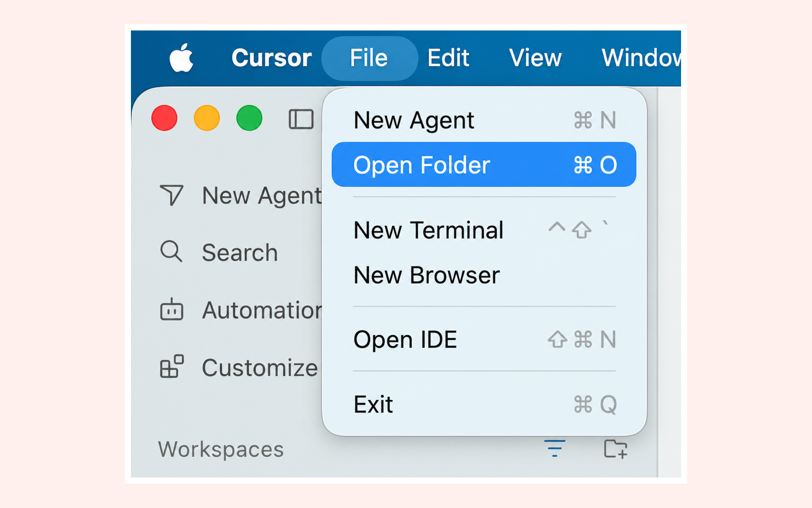Open the Edit menu
Screen dimensions: 812x508
pos(448,58)
